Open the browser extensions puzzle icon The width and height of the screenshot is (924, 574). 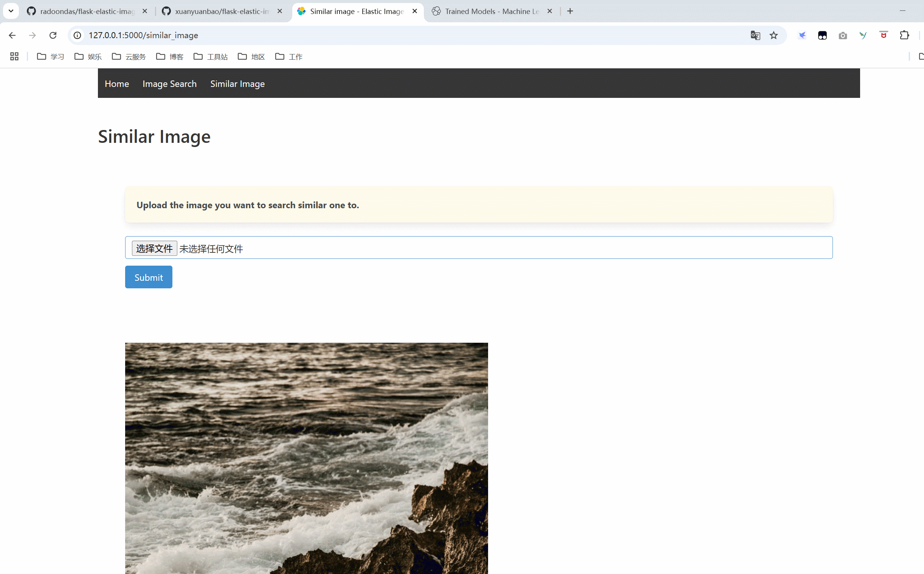pos(904,35)
